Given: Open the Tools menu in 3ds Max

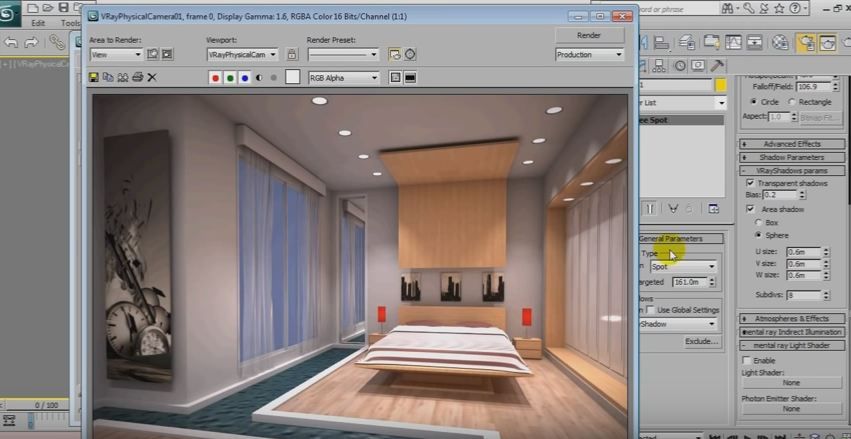Looking at the screenshot, I should pyautogui.click(x=71, y=23).
